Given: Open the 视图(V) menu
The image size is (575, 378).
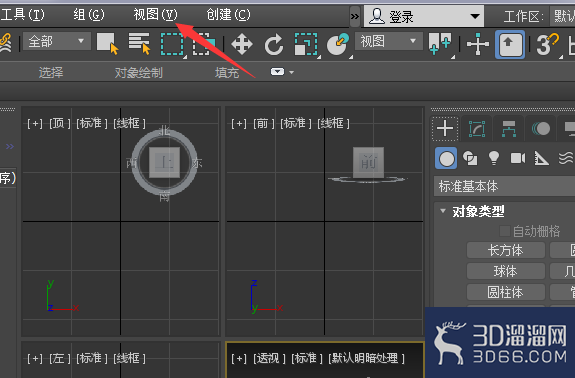Looking at the screenshot, I should (155, 15).
